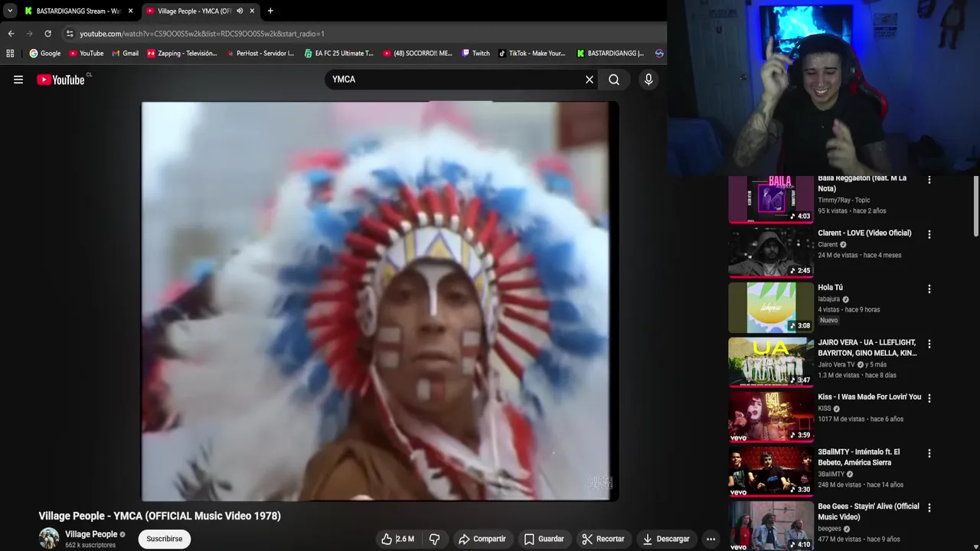Click the YMCA video player to pause
Viewport: 980px width, 551px height.
point(380,302)
